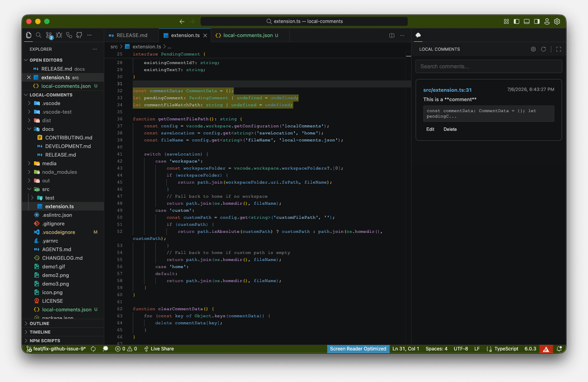
Task: Collapse the LOCAL-COMMENTS folder section
Action: pos(63,95)
